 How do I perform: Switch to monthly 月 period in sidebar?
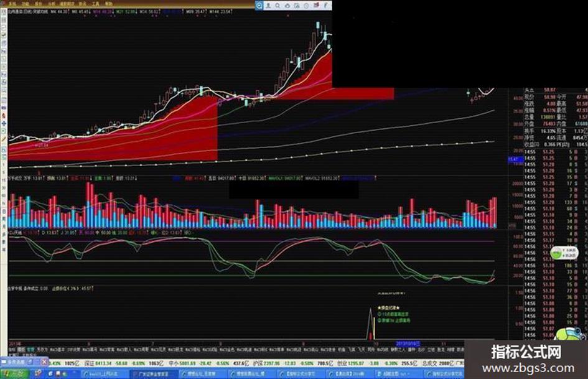point(4,227)
